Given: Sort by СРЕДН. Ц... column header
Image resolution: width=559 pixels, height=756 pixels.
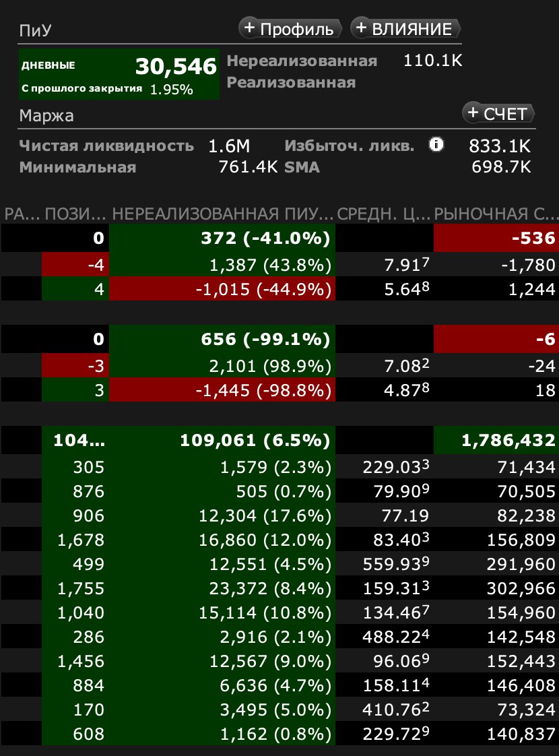Looking at the screenshot, I should (384, 214).
